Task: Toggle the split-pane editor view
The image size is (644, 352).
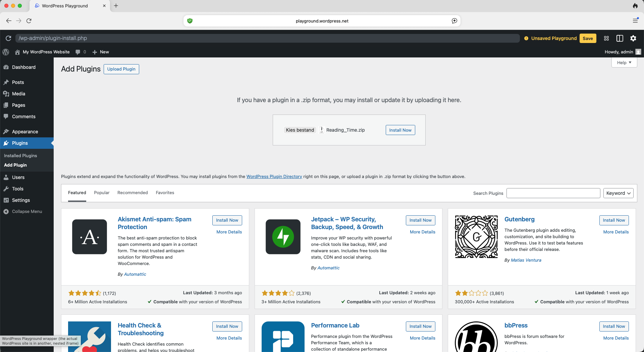Action: point(619,38)
